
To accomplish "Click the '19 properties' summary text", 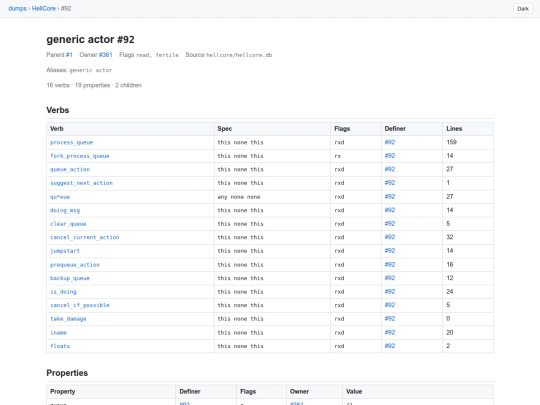I will [93, 85].
